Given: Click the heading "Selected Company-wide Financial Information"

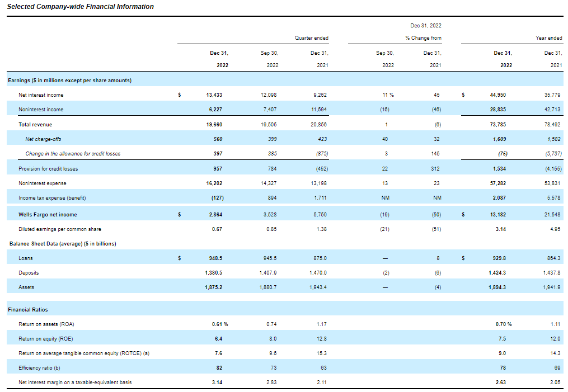Looking at the screenshot, I should point(80,7).
